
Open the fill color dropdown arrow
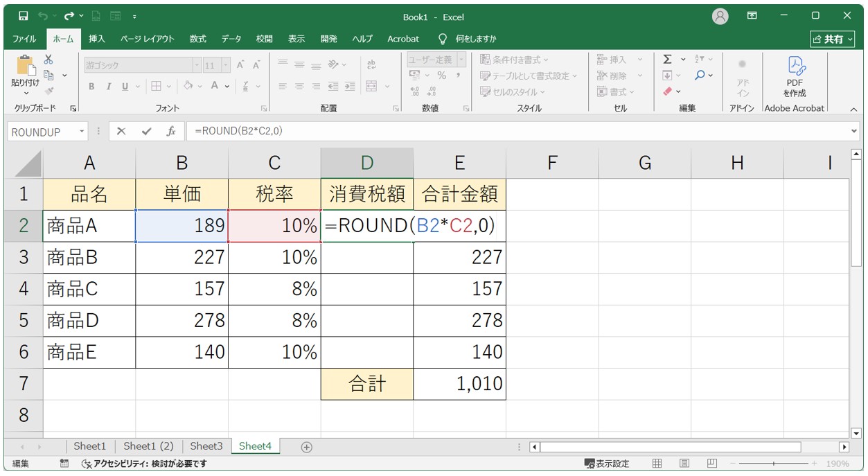click(x=200, y=87)
